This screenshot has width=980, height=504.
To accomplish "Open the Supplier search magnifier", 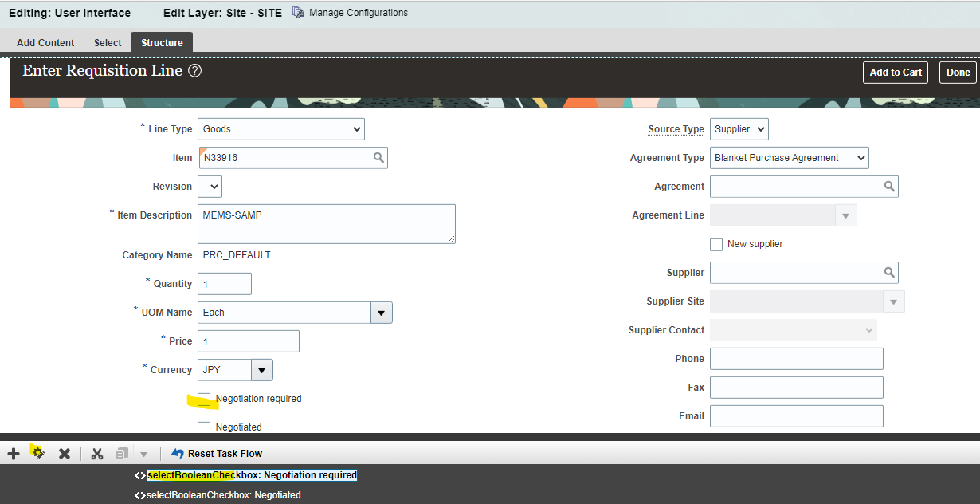I will (889, 272).
